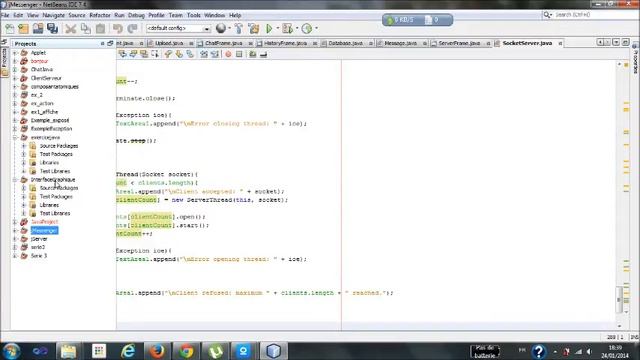Click the NetBeans cube taskbar icon
The width and height of the screenshot is (640, 360).
(273, 351)
